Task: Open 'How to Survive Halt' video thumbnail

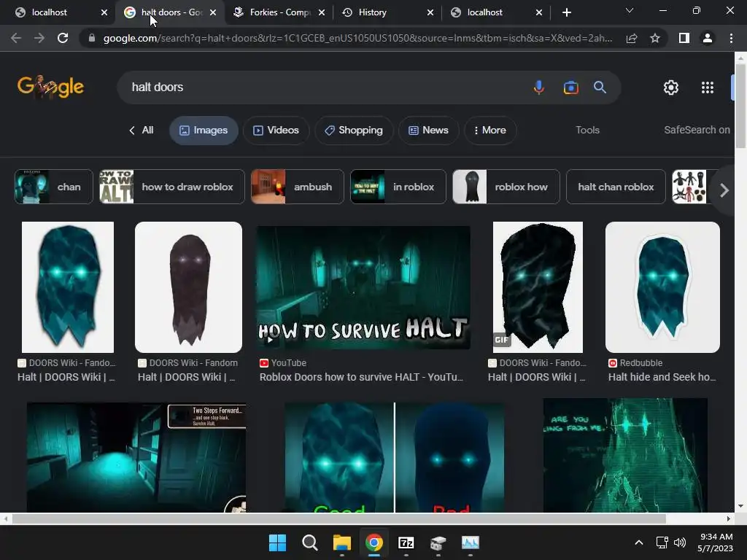Action: (363, 287)
